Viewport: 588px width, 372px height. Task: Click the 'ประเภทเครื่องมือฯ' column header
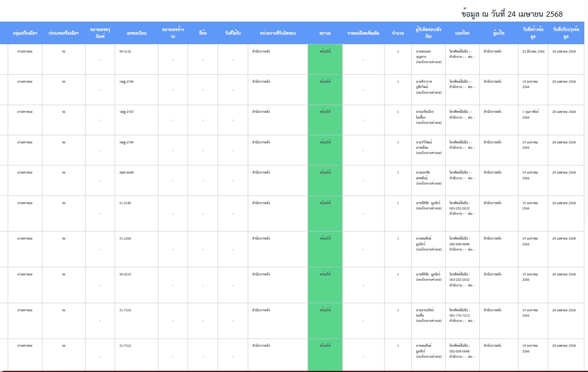63,33
